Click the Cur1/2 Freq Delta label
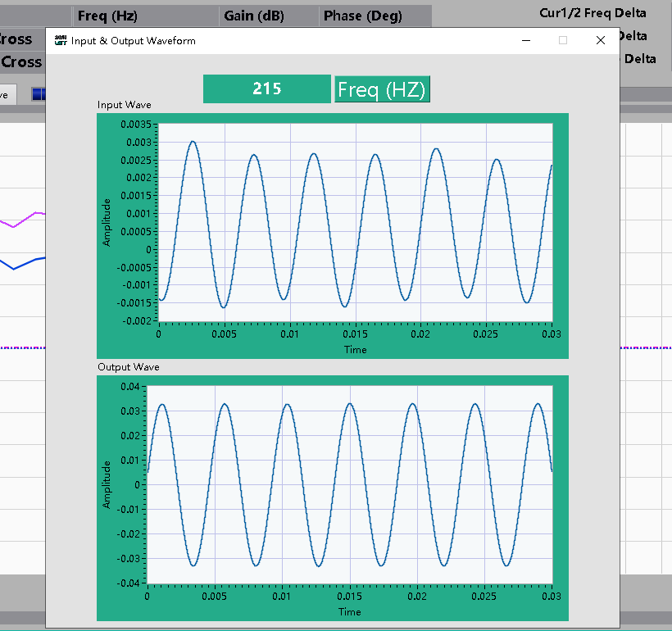Image resolution: width=672 pixels, height=631 pixels. coord(592,12)
